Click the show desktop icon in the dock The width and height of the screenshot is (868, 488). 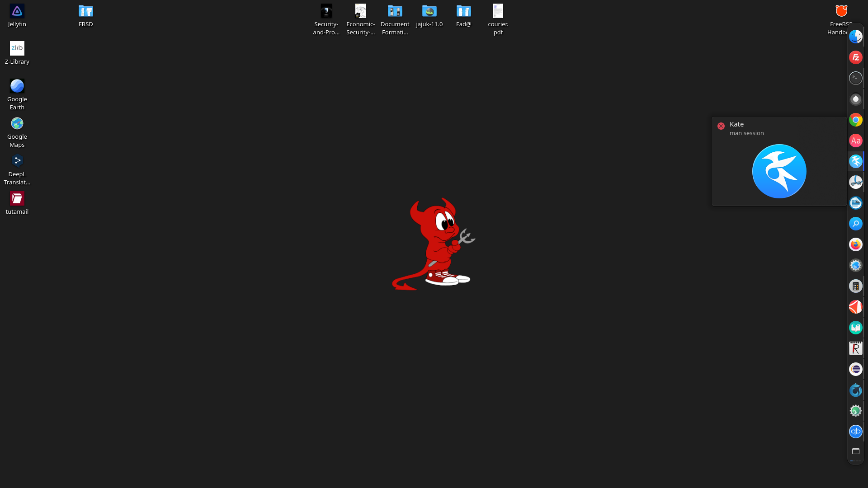coord(855,451)
